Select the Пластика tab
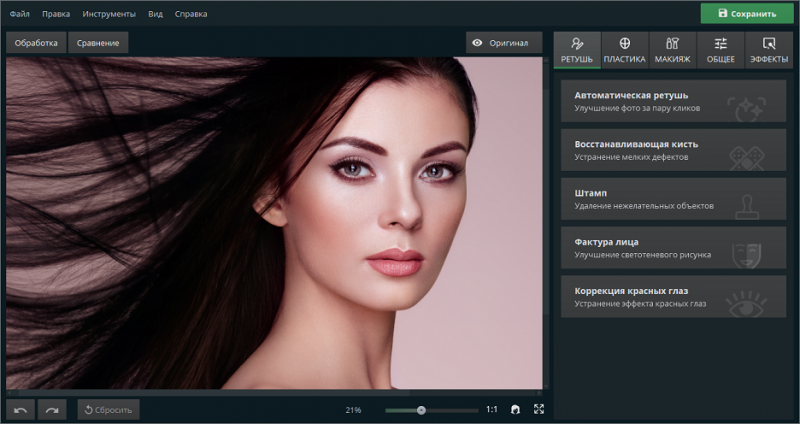Viewport: 800px width, 424px height. (624, 50)
